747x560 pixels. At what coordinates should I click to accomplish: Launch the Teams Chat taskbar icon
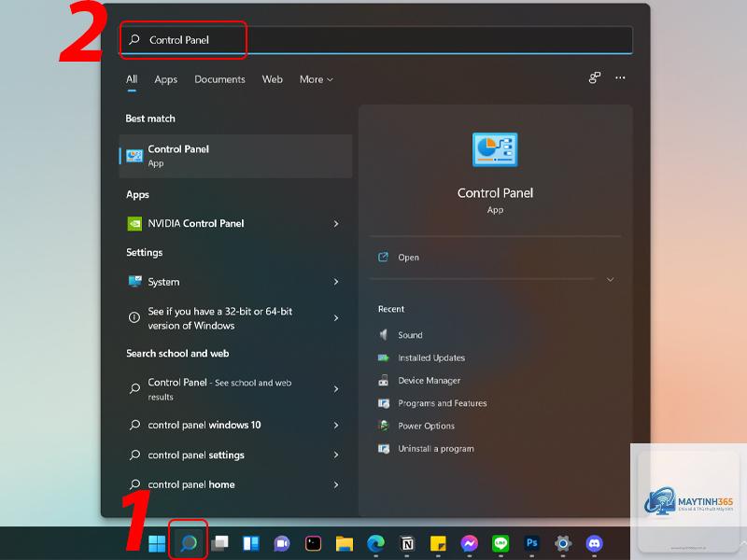pyautogui.click(x=282, y=543)
